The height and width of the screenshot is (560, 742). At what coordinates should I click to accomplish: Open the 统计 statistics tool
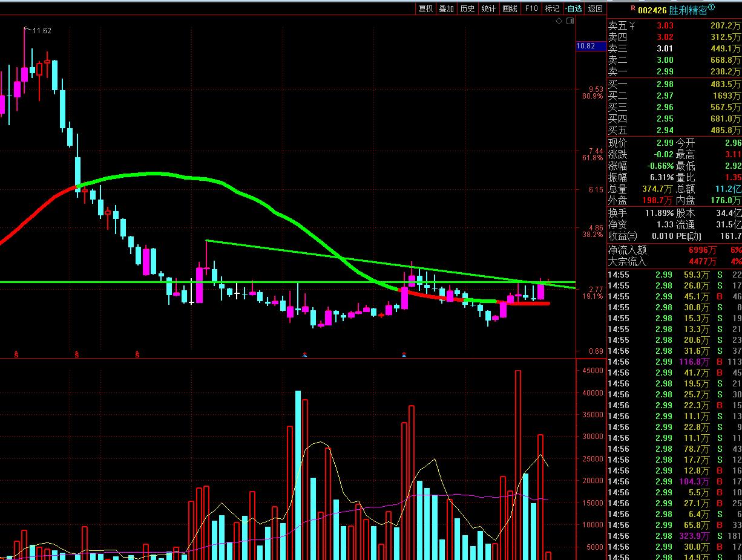(488, 8)
